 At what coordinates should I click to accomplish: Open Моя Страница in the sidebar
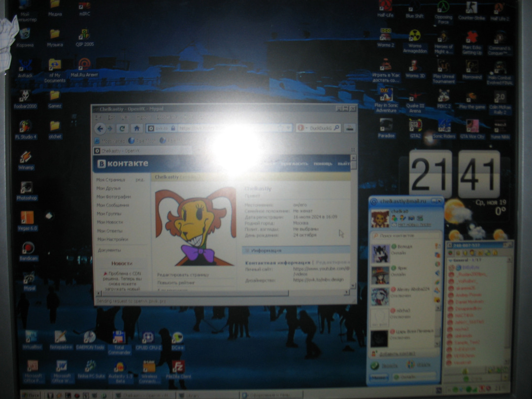(x=111, y=180)
